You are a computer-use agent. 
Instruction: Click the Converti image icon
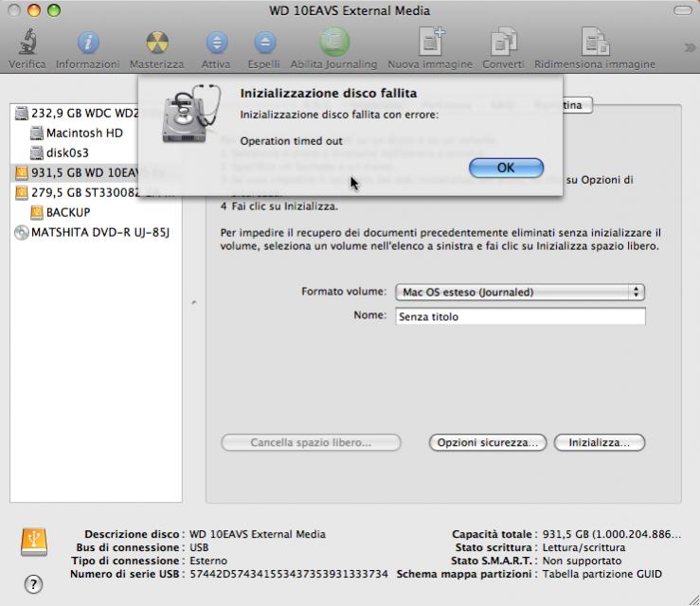pos(503,43)
